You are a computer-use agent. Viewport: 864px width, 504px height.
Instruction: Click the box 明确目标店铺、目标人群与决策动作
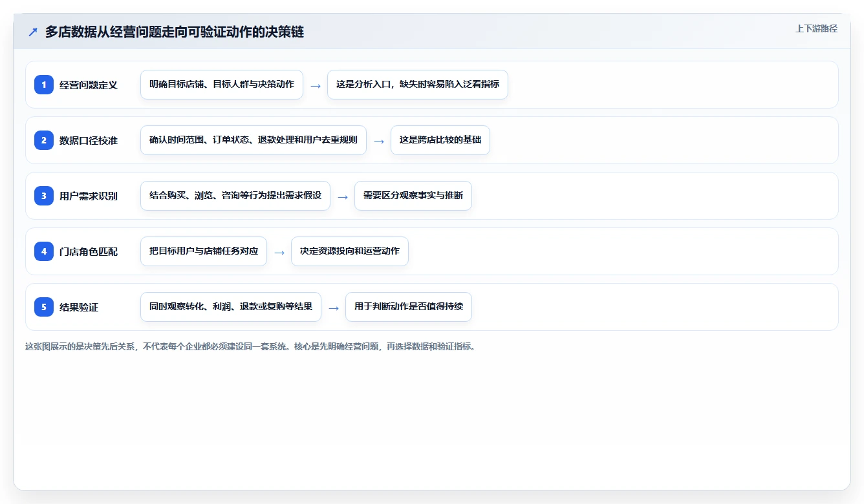coord(222,85)
